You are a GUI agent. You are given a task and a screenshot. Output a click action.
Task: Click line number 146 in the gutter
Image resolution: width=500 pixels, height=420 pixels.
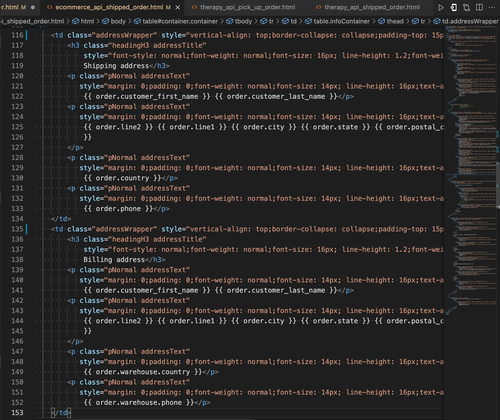pos(17,341)
